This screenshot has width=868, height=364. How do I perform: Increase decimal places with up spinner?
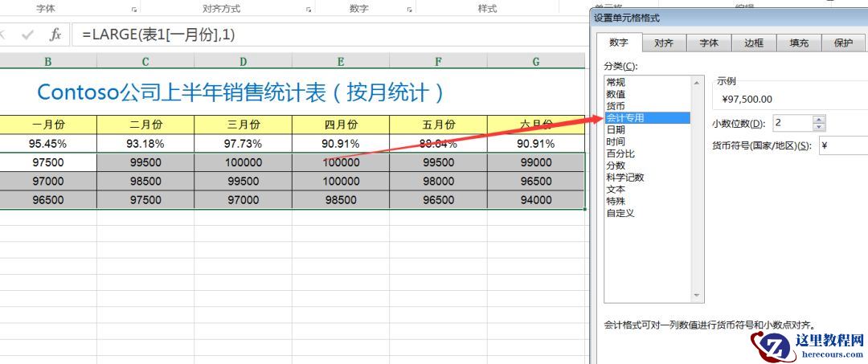(819, 119)
